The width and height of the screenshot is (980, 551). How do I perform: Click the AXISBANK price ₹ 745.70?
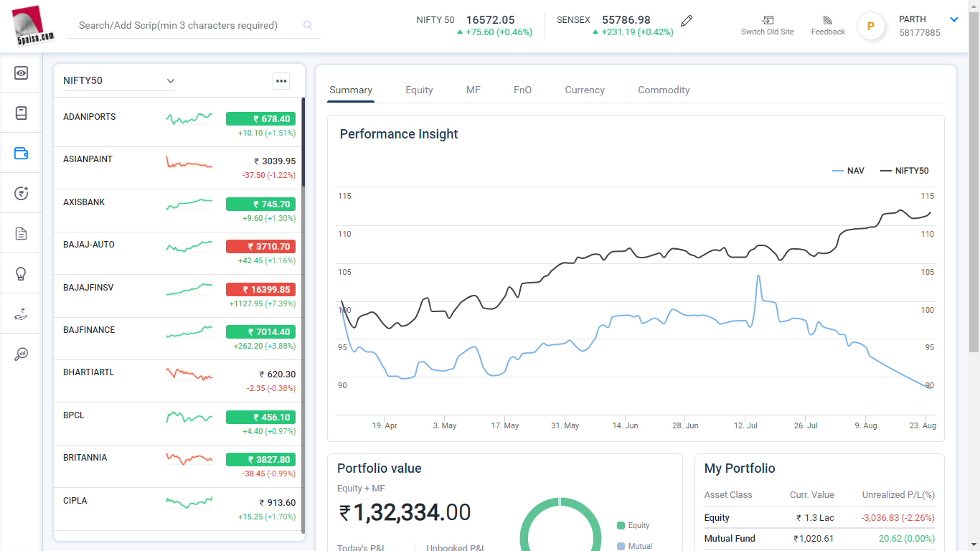click(x=260, y=204)
